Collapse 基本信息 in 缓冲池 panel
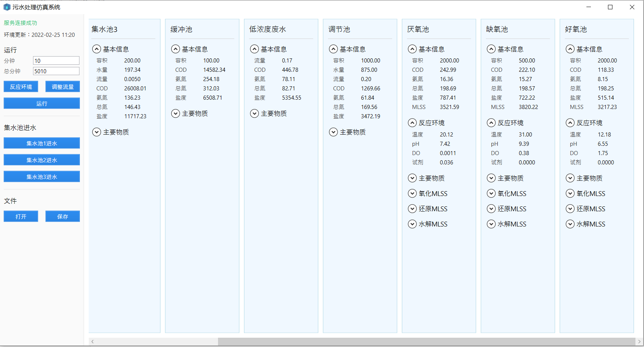 176,49
